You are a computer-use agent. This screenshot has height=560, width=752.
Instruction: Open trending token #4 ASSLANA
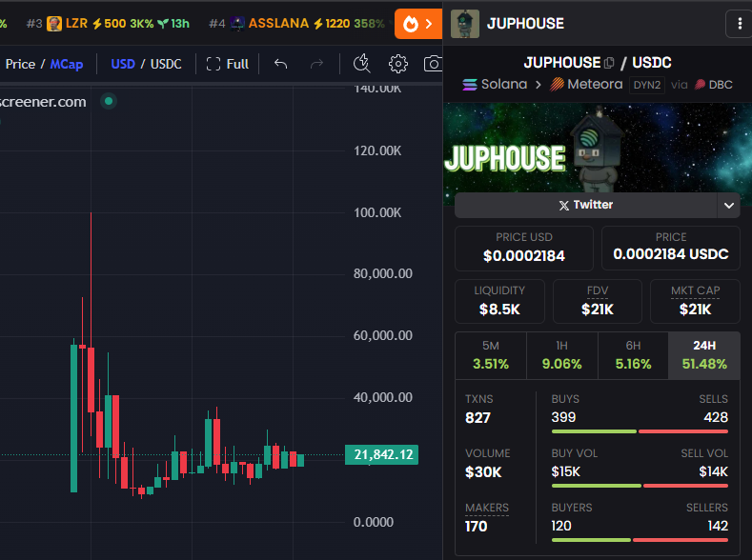(296, 24)
